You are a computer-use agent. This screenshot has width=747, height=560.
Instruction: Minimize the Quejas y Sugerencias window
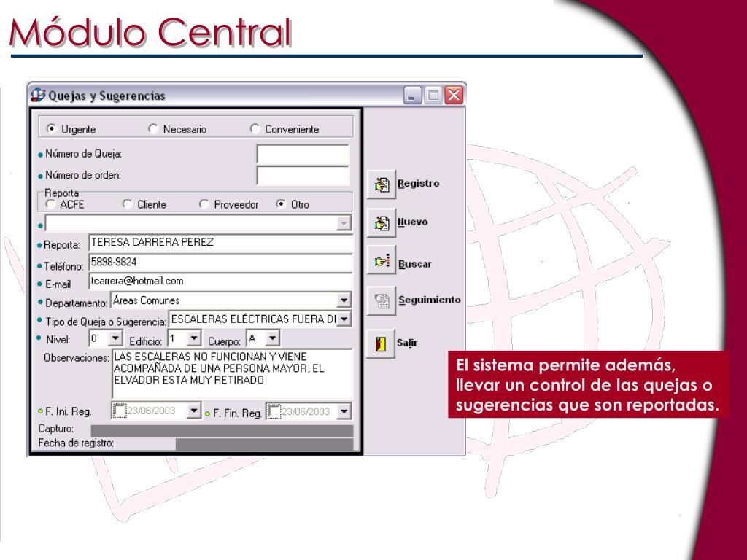pos(413,96)
